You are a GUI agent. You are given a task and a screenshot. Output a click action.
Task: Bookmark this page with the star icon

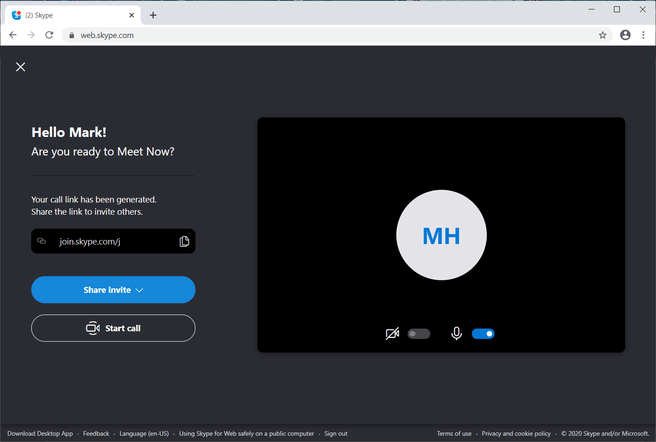[x=602, y=35]
